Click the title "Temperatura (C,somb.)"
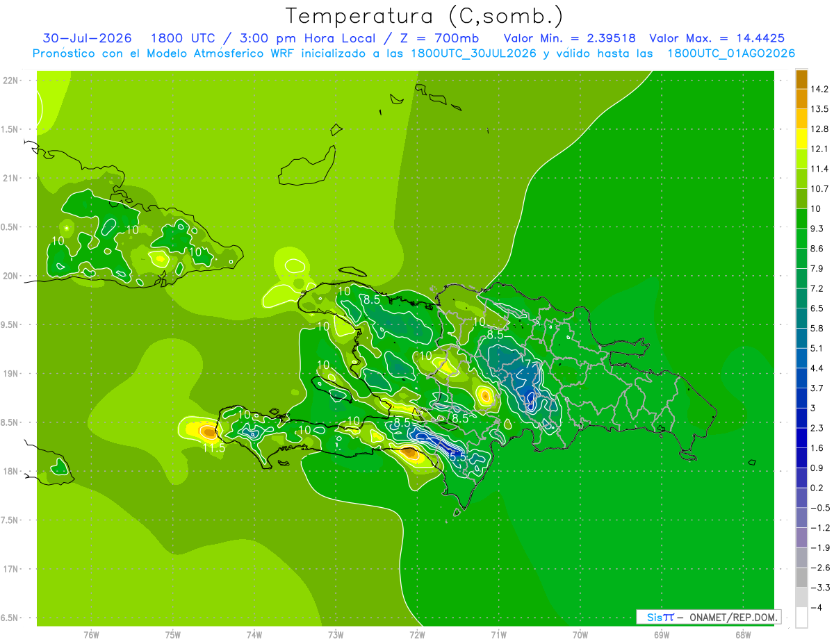 [424, 16]
